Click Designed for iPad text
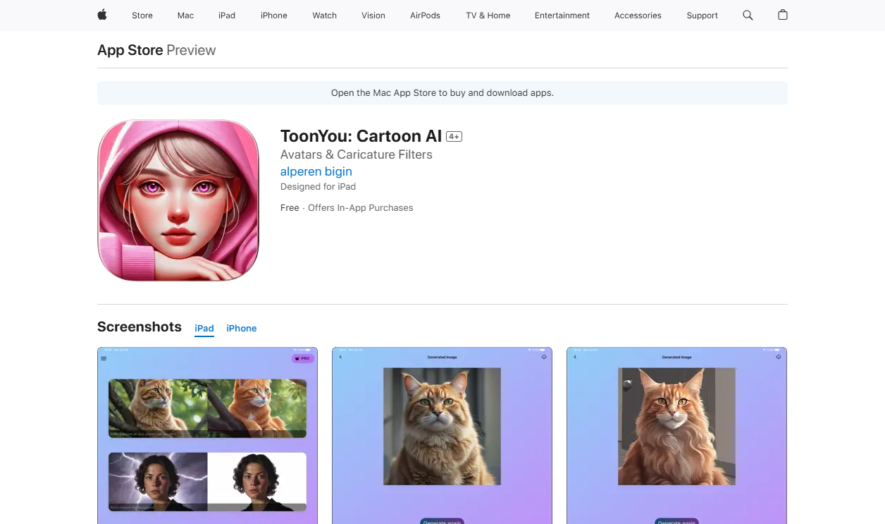The width and height of the screenshot is (885, 524). (x=318, y=186)
